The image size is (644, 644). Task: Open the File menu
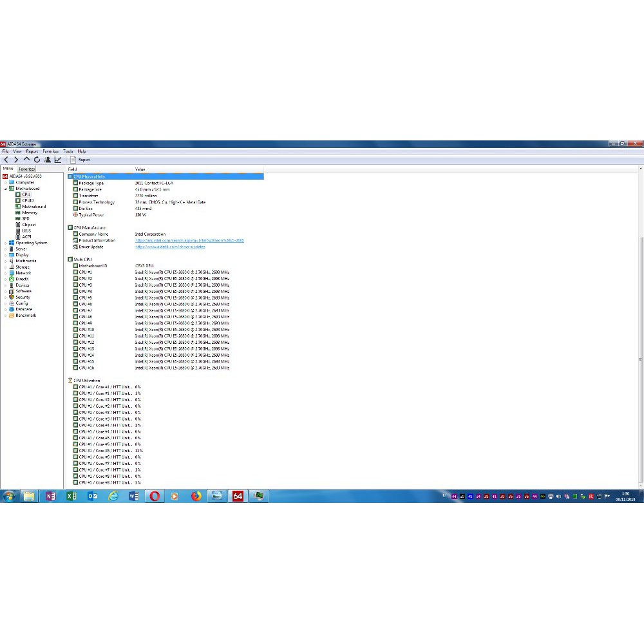coord(5,151)
